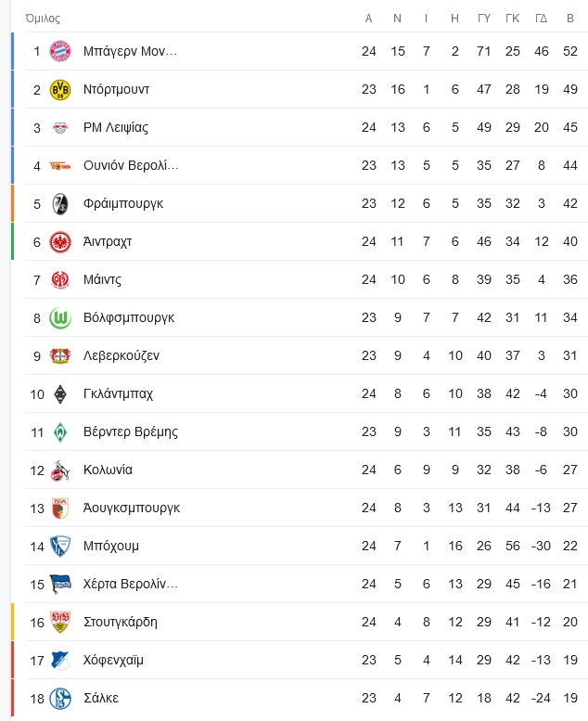Click the Χόφενχαϊμ team name
The width and height of the screenshot is (588, 721).
[x=113, y=660]
